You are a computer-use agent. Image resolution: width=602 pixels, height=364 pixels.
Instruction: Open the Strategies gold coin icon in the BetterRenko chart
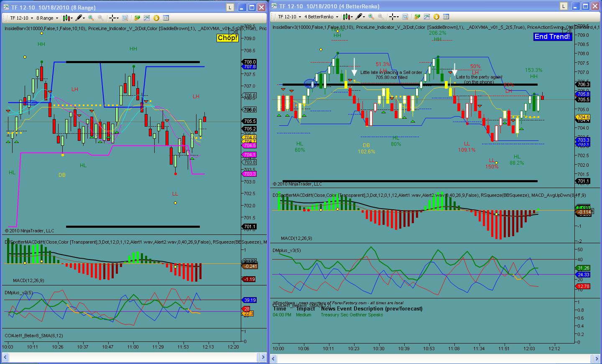(436, 17)
